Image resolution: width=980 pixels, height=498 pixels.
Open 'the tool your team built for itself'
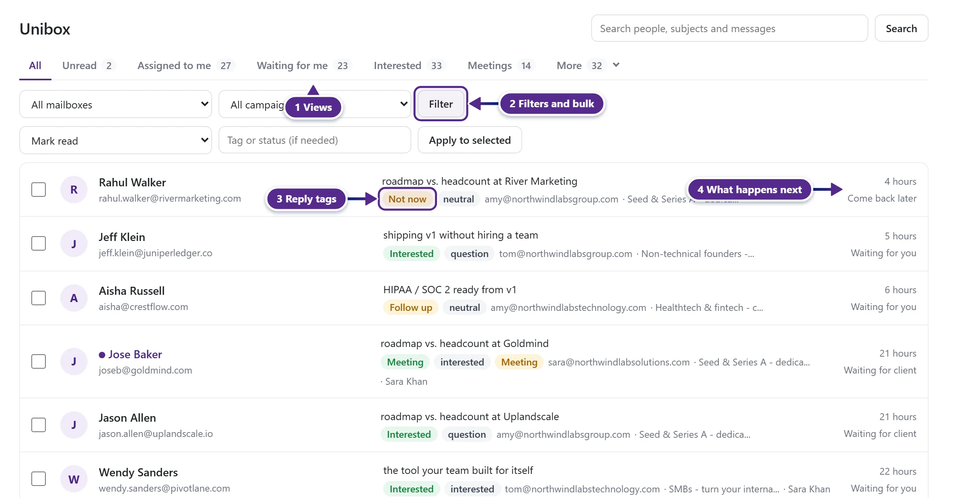pos(458,471)
